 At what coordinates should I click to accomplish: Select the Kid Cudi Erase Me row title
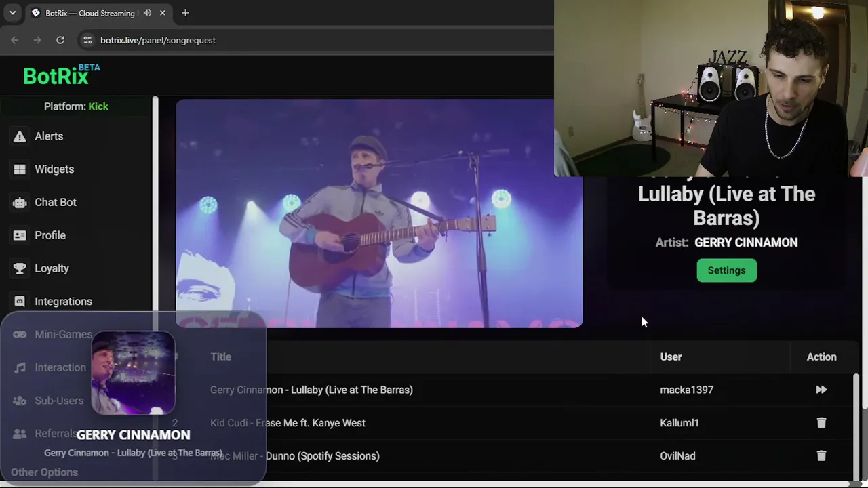click(x=288, y=423)
